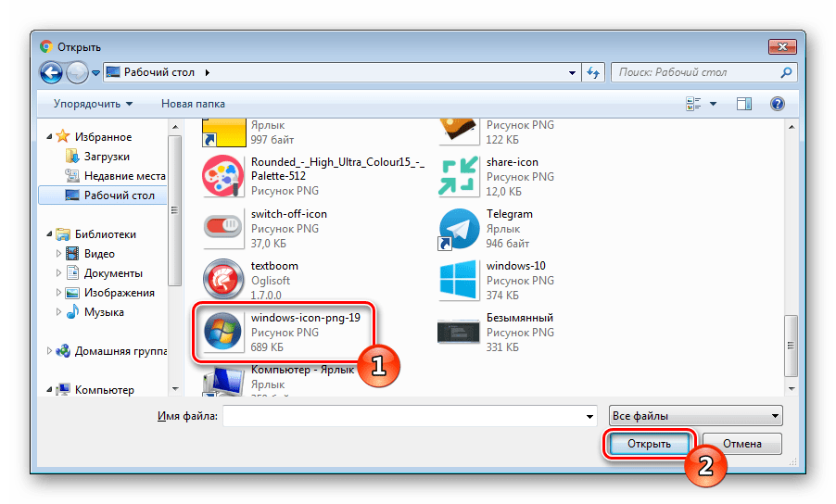Select Библиотеки in the navigation pane
This screenshot has height=504, width=836.
coord(105,234)
